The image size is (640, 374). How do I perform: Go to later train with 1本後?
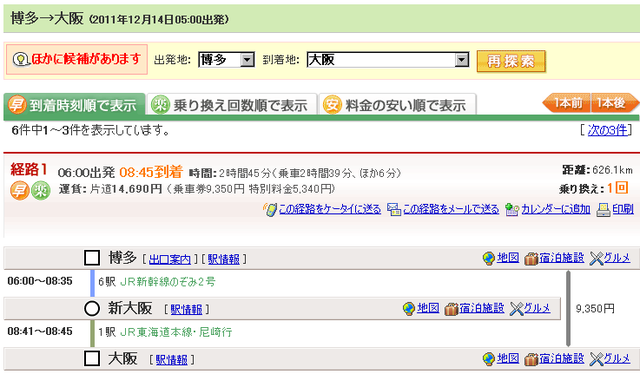point(615,103)
